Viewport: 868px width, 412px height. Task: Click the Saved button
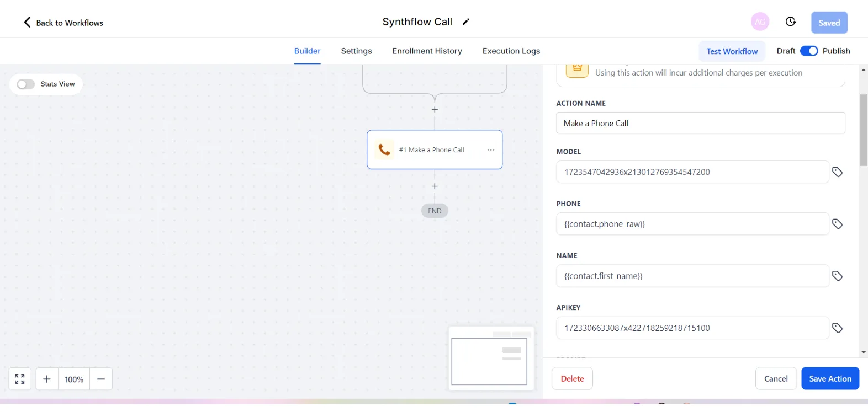(x=829, y=23)
